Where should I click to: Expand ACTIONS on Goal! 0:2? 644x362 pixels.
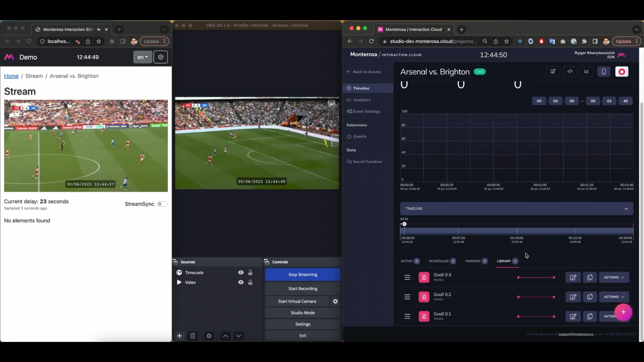[613, 297]
